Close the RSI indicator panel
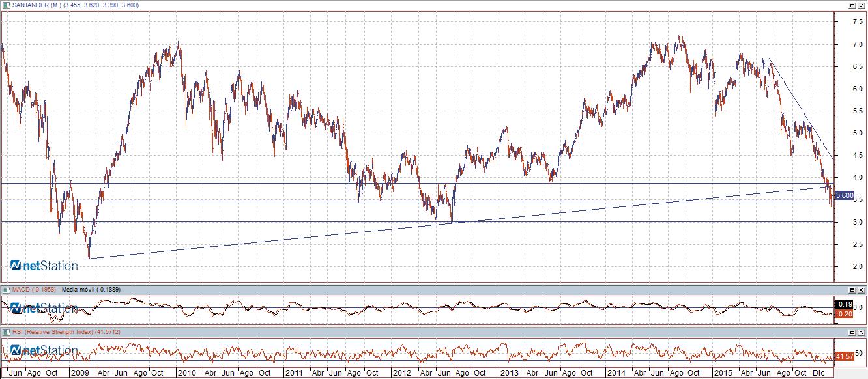The width and height of the screenshot is (868, 379). 861,332
